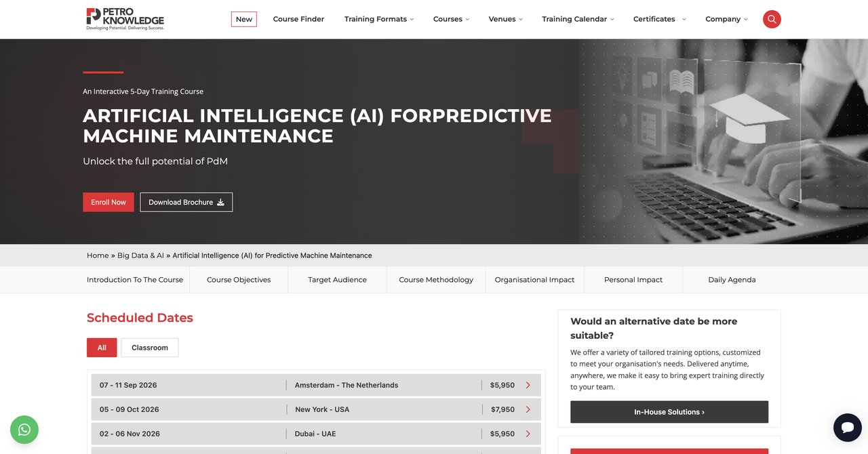Click the $7,950 price
The image size is (868, 454).
point(502,409)
